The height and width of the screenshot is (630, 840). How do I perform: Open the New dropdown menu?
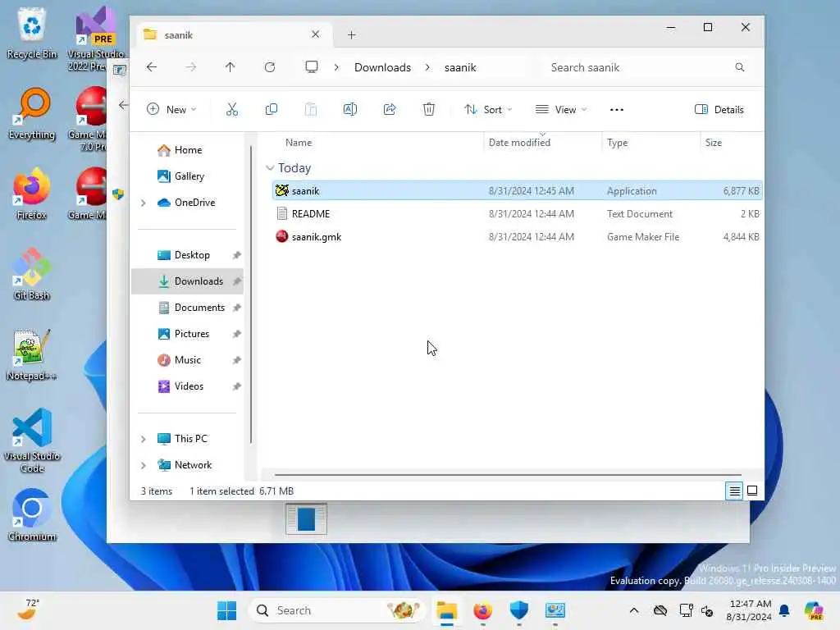171,109
